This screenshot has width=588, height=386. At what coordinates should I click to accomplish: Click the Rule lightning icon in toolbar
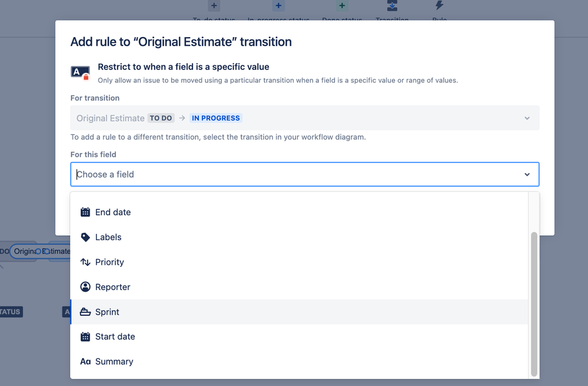[439, 5]
